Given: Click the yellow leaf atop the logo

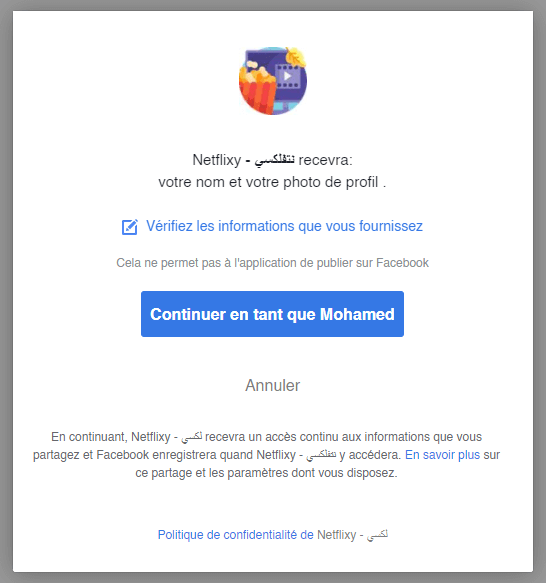Looking at the screenshot, I should click(296, 57).
